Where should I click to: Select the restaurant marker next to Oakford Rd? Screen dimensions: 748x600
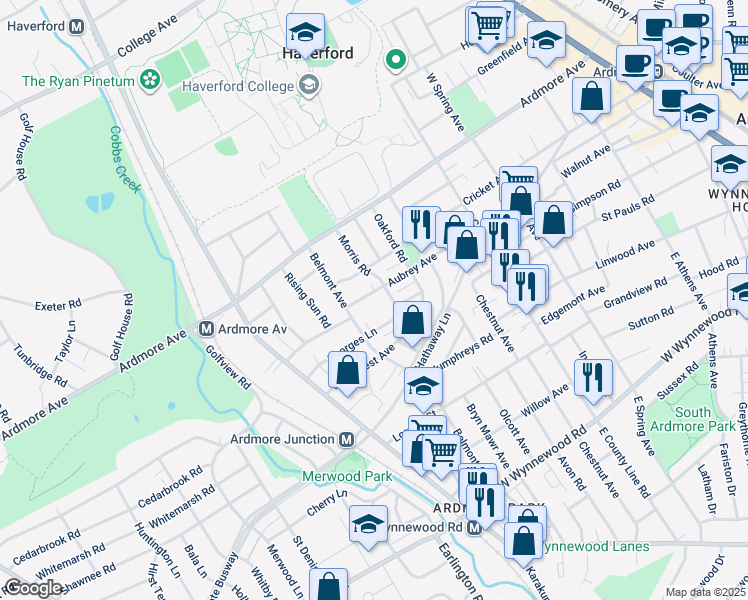click(x=421, y=225)
